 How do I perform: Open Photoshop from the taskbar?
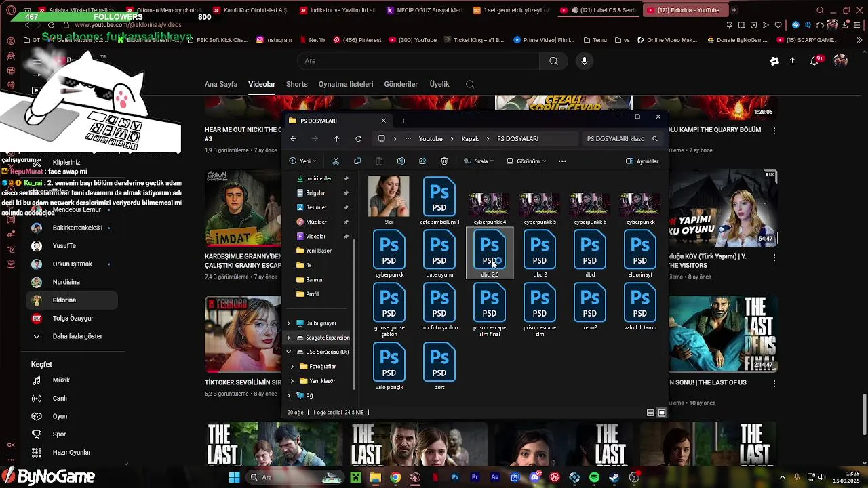tap(455, 477)
